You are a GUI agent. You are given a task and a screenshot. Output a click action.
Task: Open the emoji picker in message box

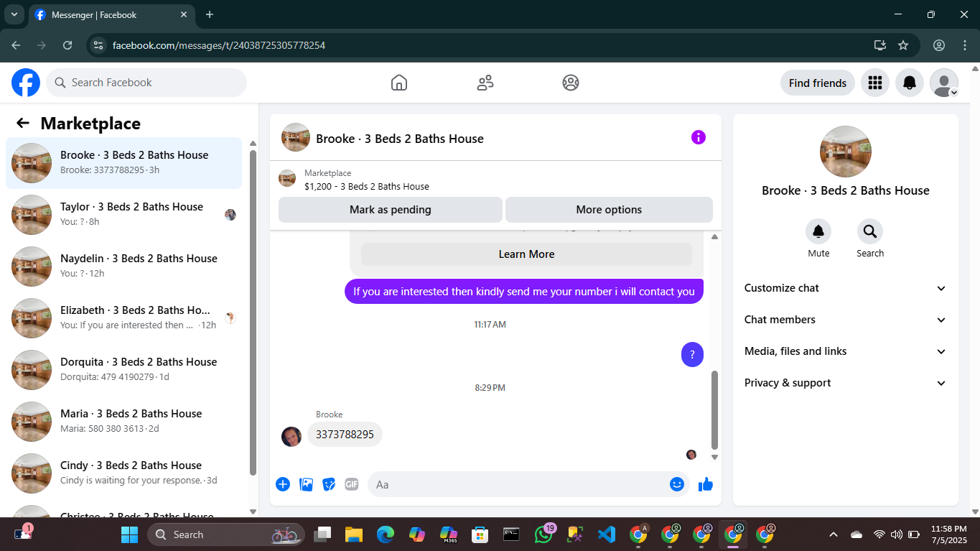[x=676, y=484]
